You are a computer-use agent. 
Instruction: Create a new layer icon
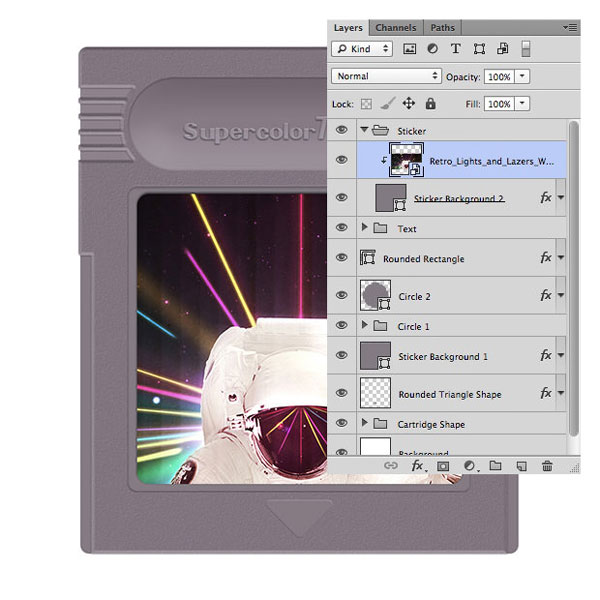pos(522,466)
